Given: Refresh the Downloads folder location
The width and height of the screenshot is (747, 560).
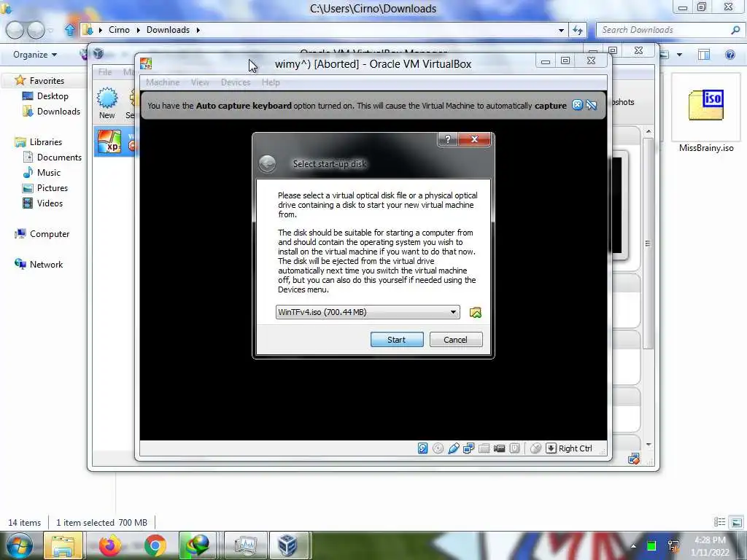Looking at the screenshot, I should pos(578,30).
